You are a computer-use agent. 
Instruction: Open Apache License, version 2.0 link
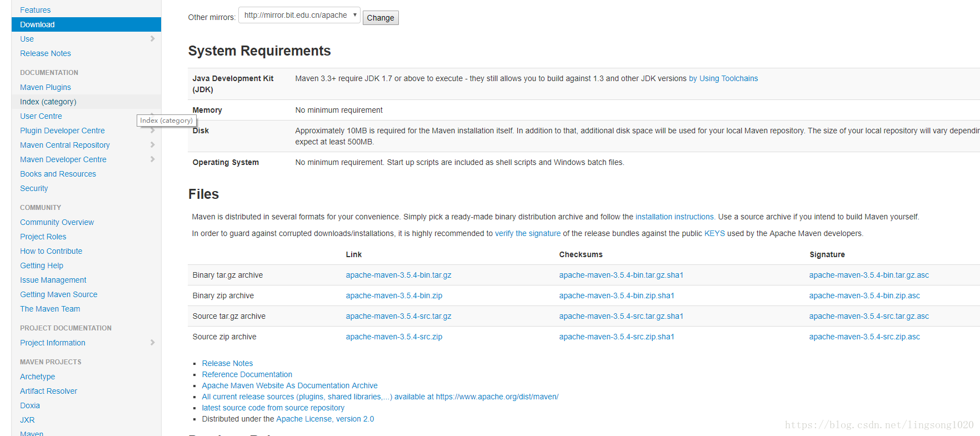[x=325, y=419]
